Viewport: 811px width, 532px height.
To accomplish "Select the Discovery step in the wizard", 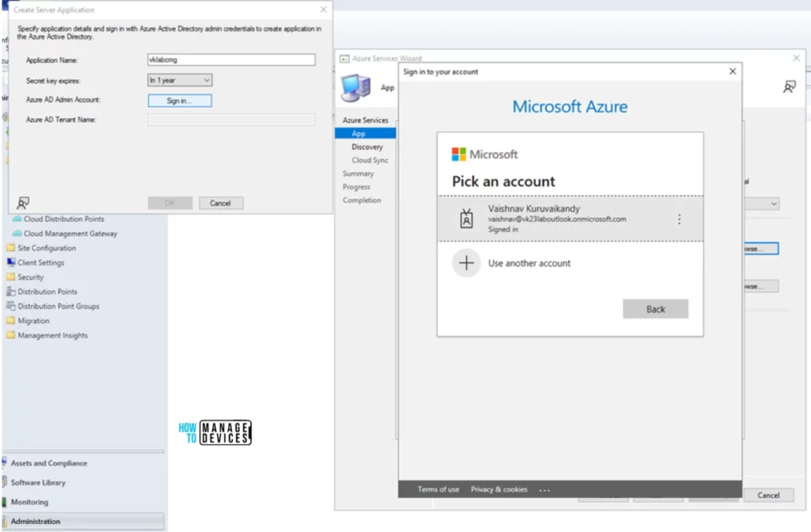I will pos(367,146).
